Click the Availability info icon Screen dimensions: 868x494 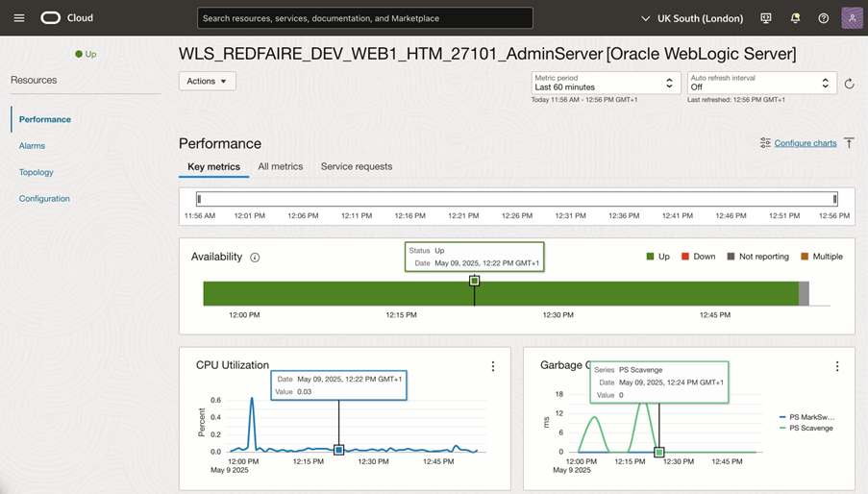[x=255, y=258]
